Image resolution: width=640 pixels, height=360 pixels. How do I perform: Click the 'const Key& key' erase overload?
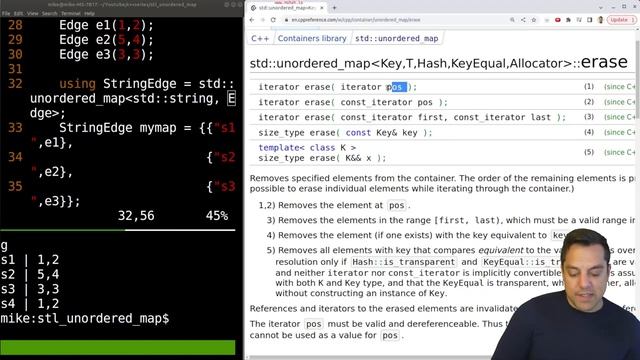345,133
